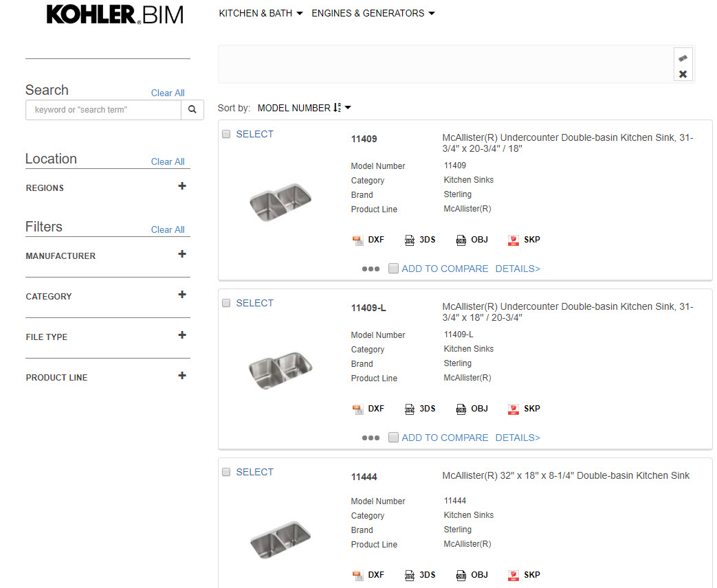Clear all Location selections
Image resolution: width=717 pixels, height=588 pixels.
click(x=168, y=161)
